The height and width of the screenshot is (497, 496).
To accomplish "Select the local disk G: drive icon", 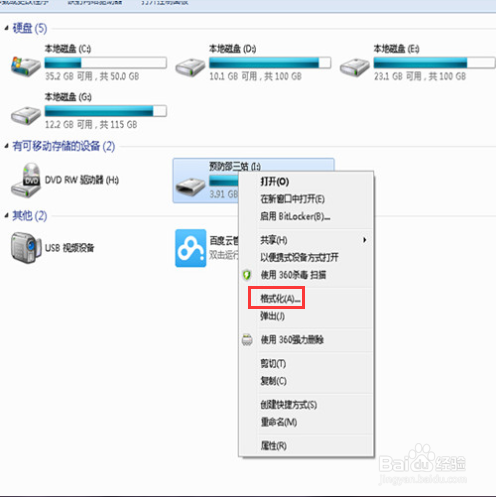I will (x=26, y=116).
